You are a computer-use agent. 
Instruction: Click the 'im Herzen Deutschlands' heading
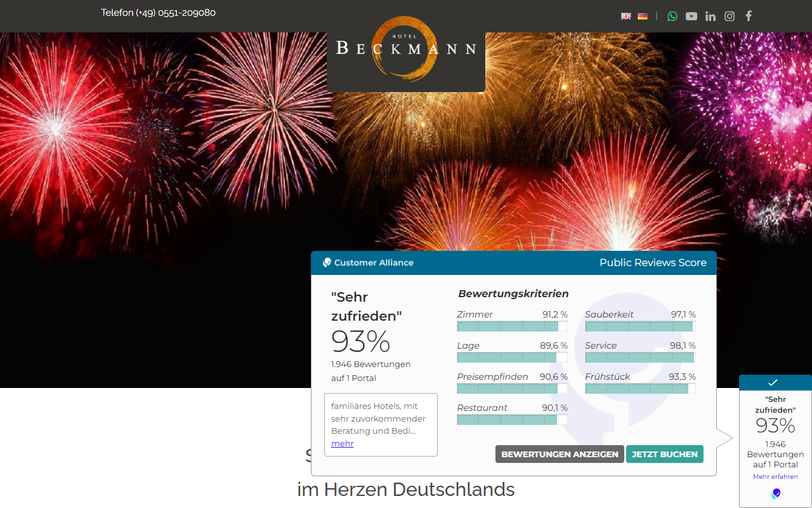point(406,490)
